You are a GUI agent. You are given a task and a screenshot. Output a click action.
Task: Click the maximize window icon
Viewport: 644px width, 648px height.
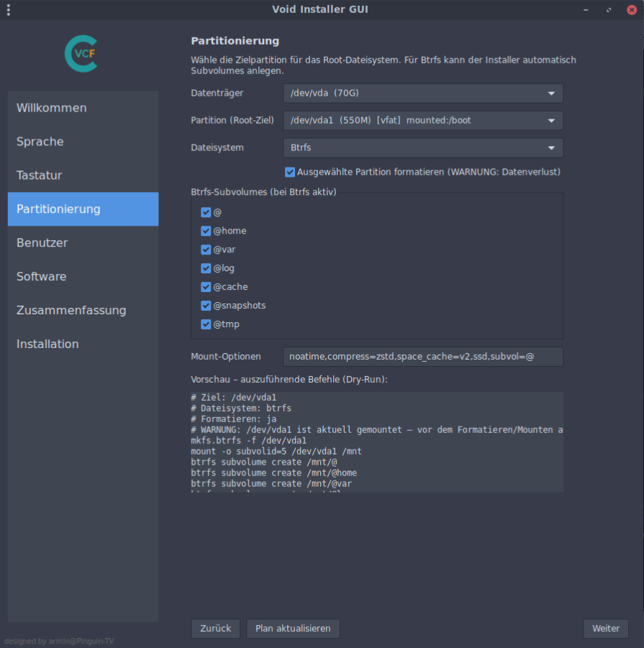(609, 10)
